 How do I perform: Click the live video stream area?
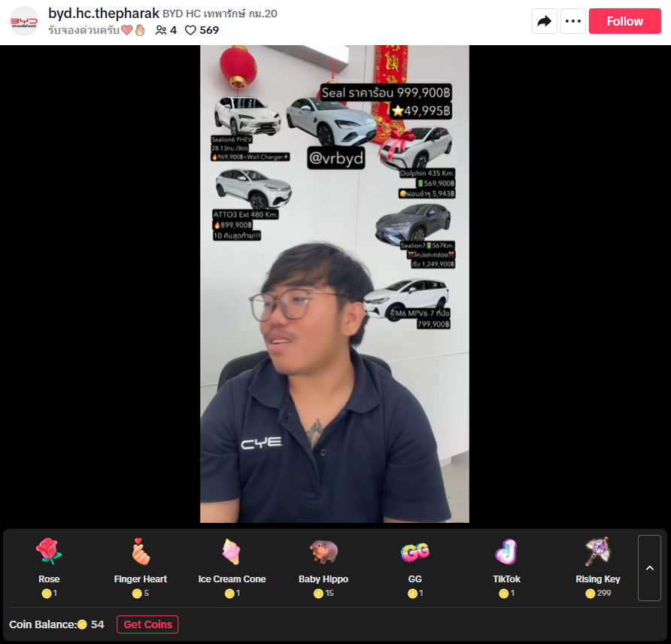(x=335, y=284)
